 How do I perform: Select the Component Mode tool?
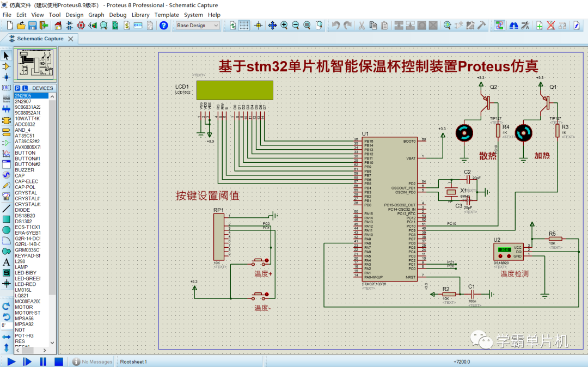pos(7,66)
